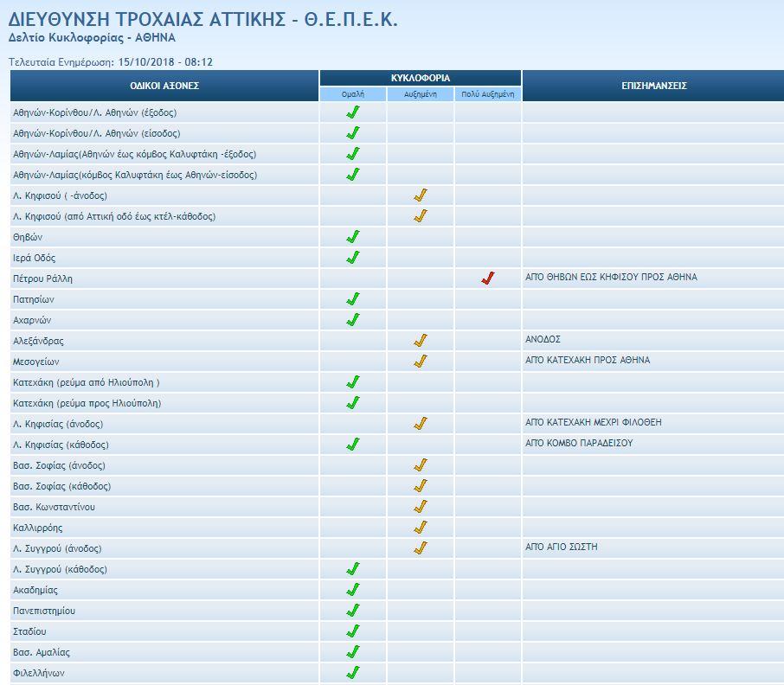Click the ΔΙΕΥΘΥΝΣΗ ΤΡΟΧΑΙΑΣ ΑΤΤΙΚΗΣ page title
This screenshot has height=685, width=784.
[x=203, y=20]
